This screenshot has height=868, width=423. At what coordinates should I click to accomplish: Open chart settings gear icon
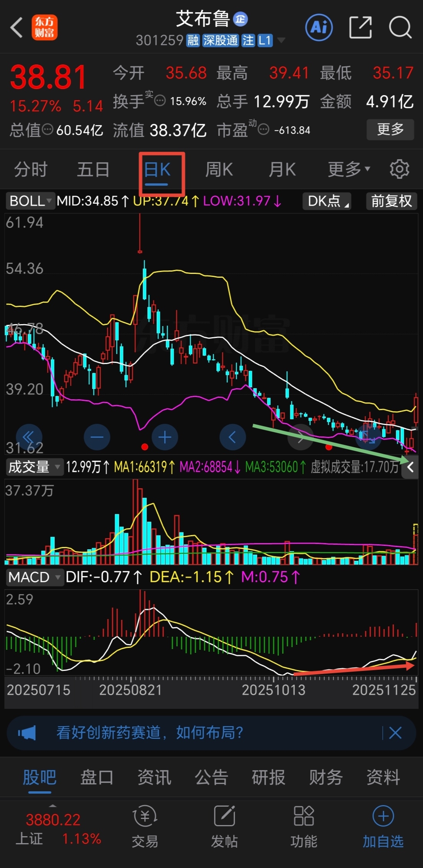(x=399, y=169)
